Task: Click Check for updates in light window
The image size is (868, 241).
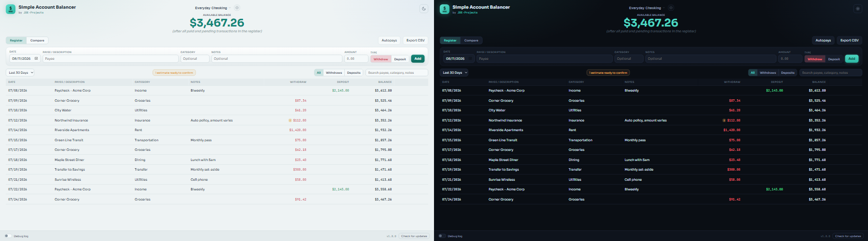Action: click(414, 236)
